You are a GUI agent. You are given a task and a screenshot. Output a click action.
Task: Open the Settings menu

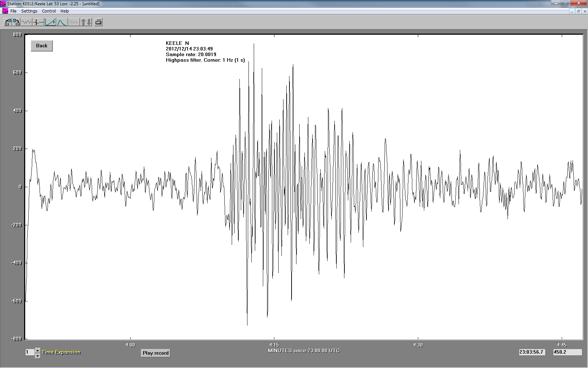29,11
